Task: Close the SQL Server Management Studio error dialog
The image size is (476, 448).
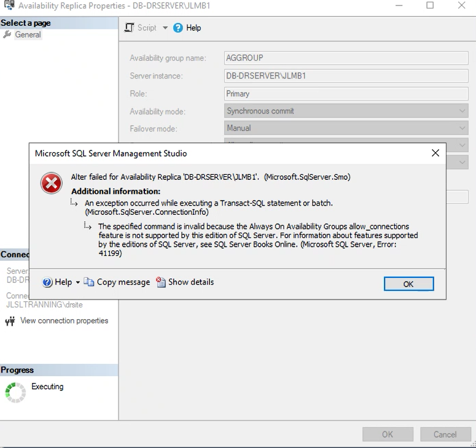Action: [x=435, y=153]
